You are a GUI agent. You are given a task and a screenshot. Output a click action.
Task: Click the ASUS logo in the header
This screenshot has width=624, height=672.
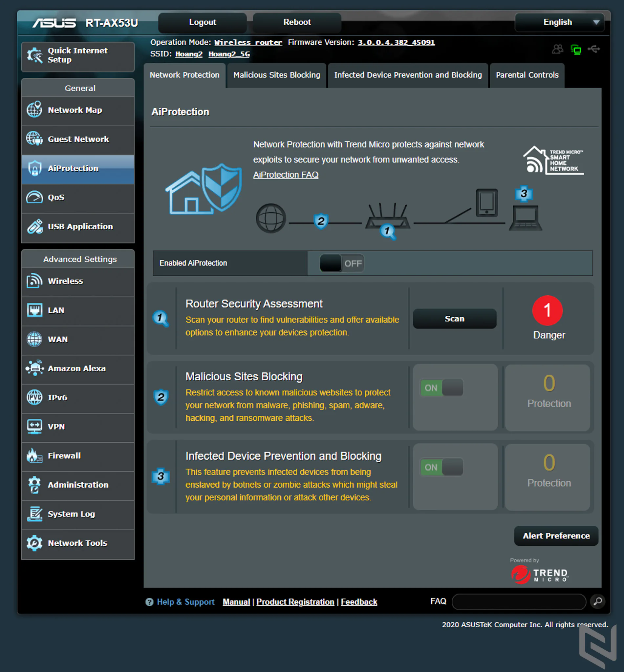(54, 23)
